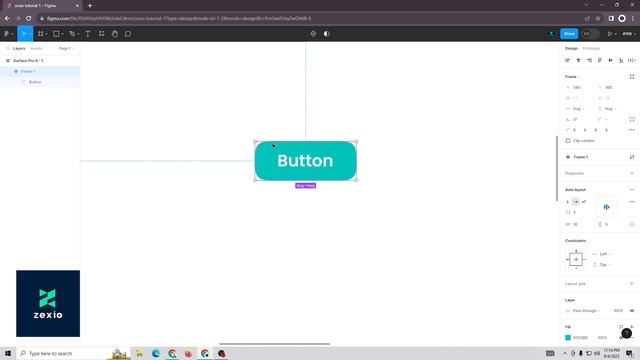Click the teal fill color swatch
The width and height of the screenshot is (640, 360).
click(568, 338)
